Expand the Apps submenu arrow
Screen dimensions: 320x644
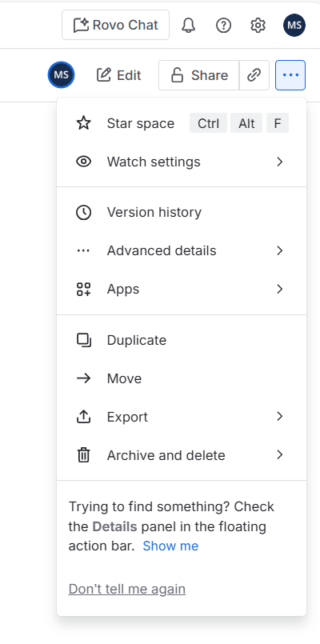280,289
